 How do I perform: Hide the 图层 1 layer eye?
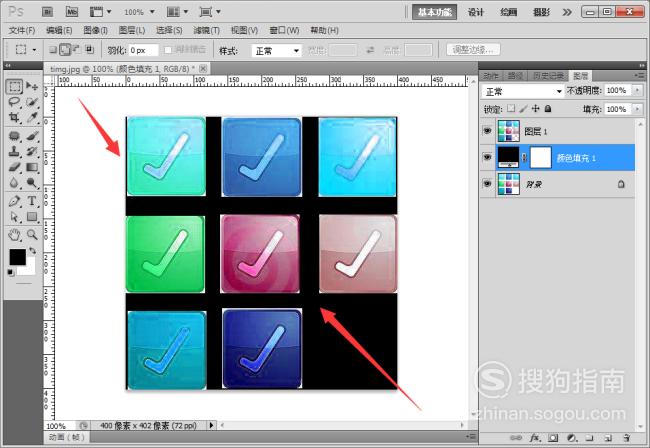tap(488, 131)
